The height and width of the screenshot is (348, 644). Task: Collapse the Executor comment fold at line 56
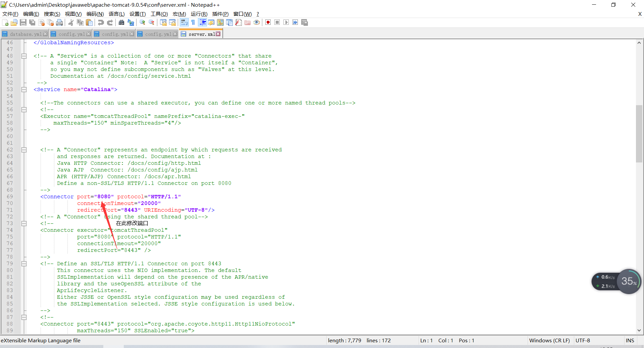24,110
